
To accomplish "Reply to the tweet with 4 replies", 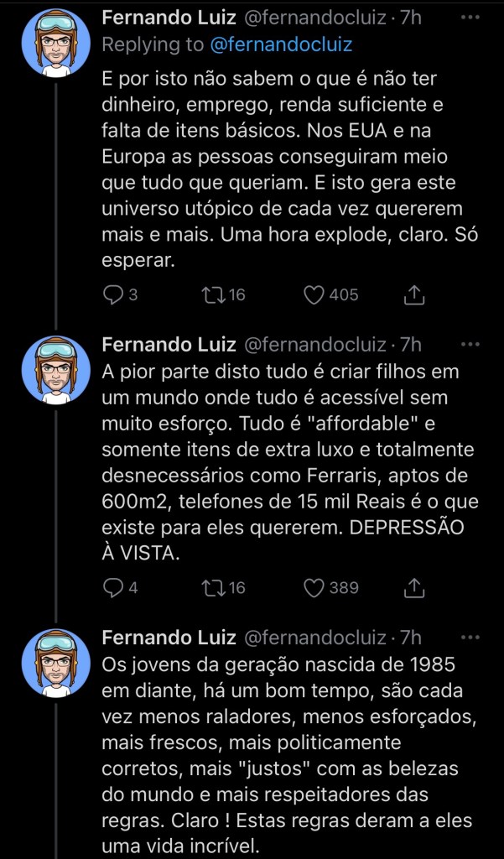I will coord(112,587).
